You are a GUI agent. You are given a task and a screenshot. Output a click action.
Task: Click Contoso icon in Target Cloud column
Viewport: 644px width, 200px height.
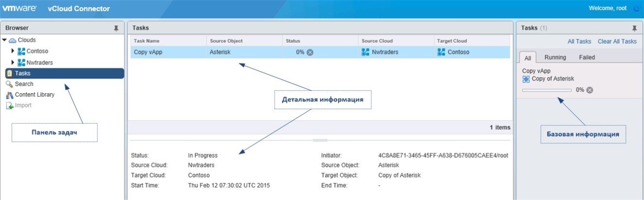tap(441, 52)
